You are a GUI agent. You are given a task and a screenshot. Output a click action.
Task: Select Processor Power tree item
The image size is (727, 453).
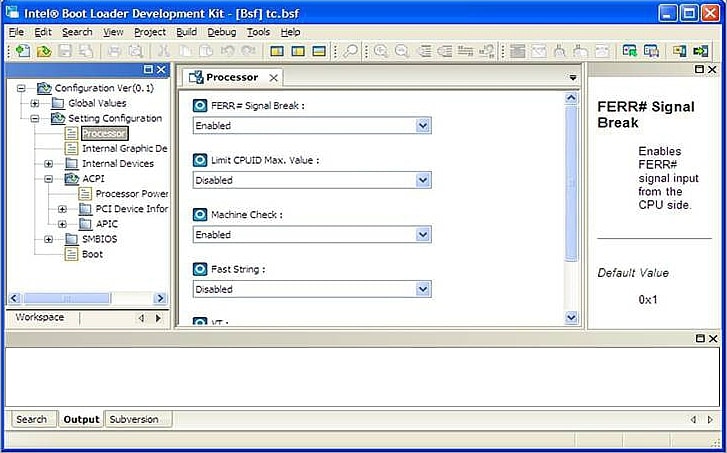[x=132, y=194]
